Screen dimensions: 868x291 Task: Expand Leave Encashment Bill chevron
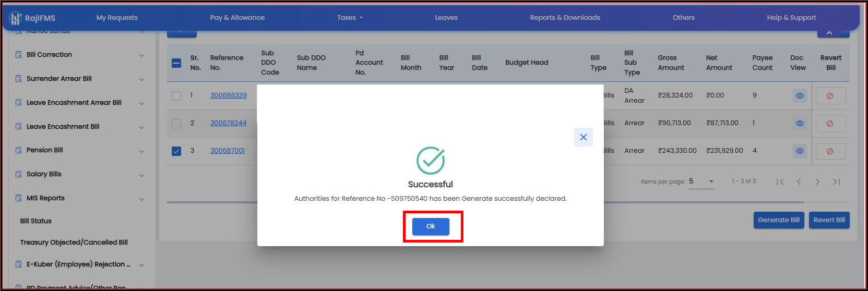pyautogui.click(x=141, y=127)
